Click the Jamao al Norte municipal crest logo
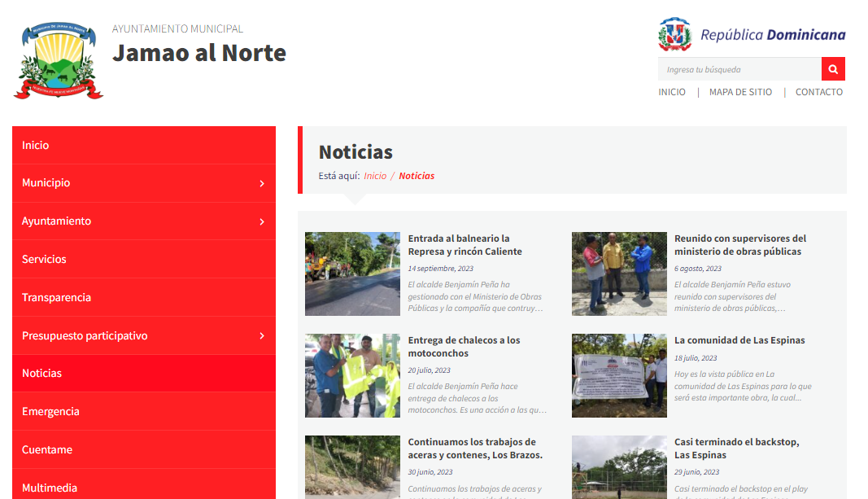Image resolution: width=868 pixels, height=499 pixels. click(59, 59)
